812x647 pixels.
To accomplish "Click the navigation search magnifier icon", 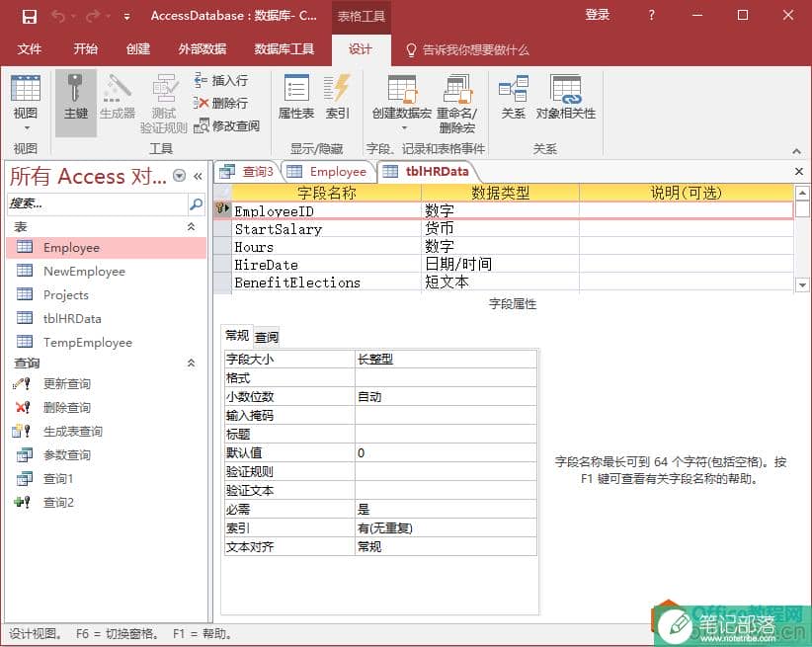I will 197,203.
